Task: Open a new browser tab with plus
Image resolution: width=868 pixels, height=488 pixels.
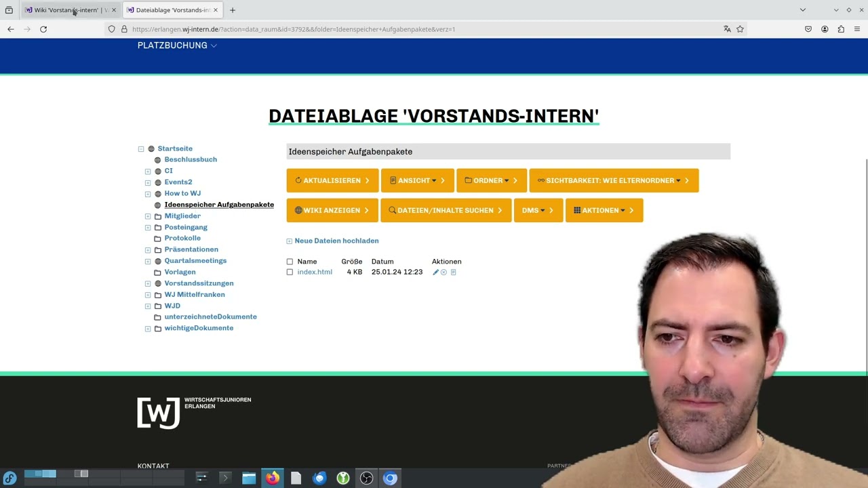Action: (x=233, y=10)
